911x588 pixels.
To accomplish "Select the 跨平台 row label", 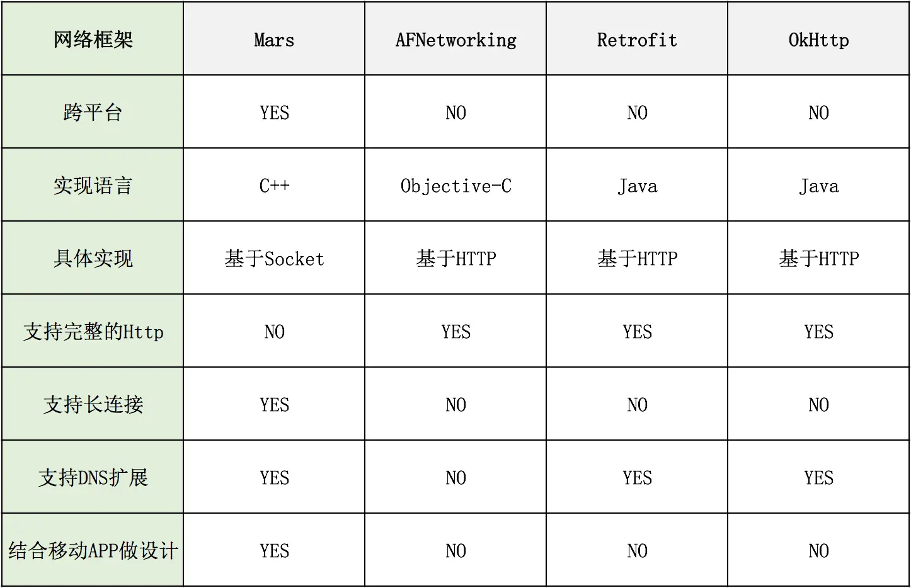I will (93, 112).
